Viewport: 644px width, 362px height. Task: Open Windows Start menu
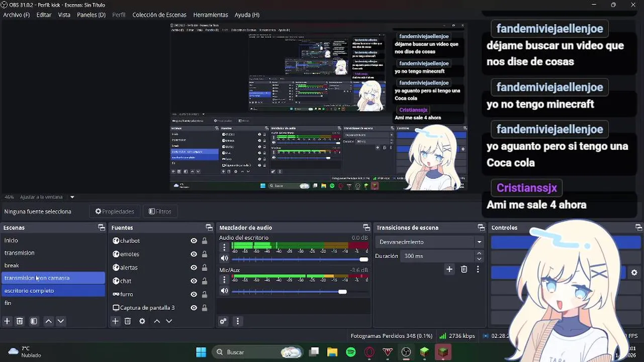(x=201, y=352)
